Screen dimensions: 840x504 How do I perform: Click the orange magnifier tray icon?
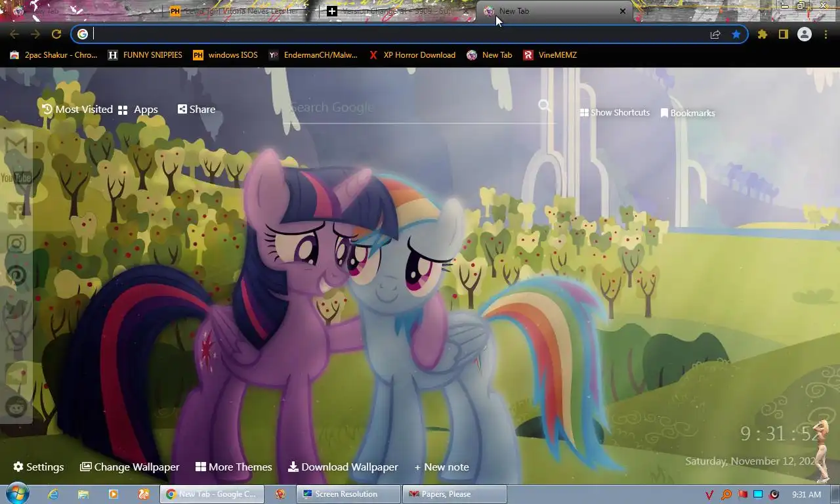[x=726, y=494]
